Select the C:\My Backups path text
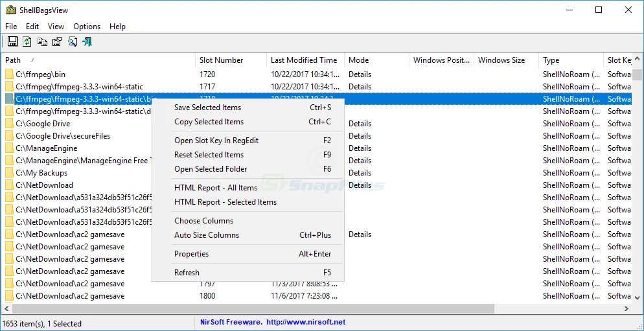Viewport: 644px width, 331px height. pyautogui.click(x=41, y=173)
